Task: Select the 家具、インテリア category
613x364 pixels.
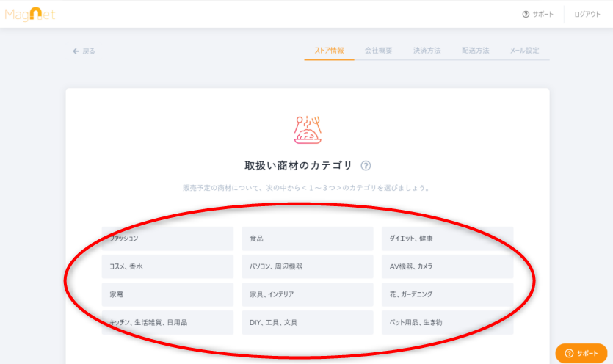Action: pyautogui.click(x=308, y=294)
